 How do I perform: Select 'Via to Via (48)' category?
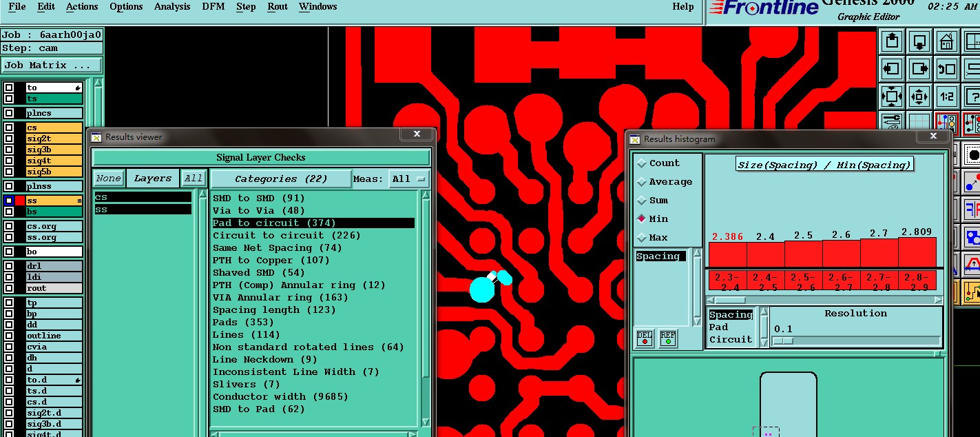pyautogui.click(x=313, y=211)
